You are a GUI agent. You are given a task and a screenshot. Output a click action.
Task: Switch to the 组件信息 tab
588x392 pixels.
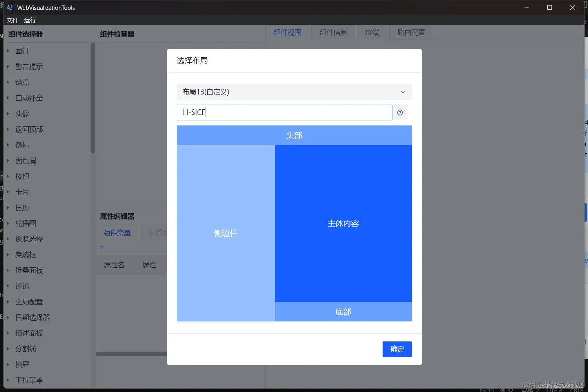(x=333, y=33)
